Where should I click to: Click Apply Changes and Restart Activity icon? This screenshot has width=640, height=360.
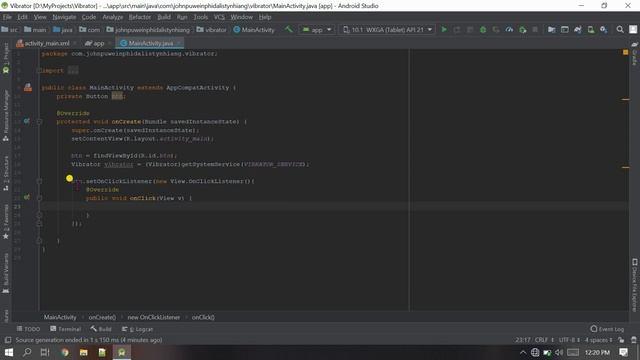[x=457, y=29]
